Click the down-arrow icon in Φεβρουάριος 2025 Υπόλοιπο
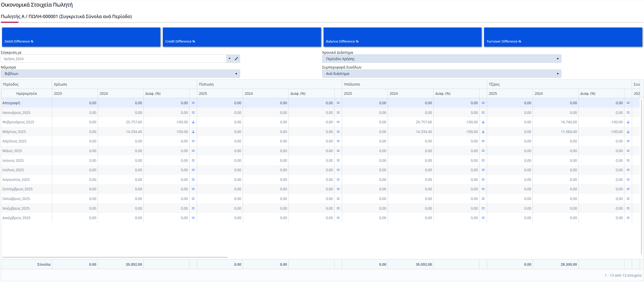Screen dimensions: 644x282 coord(483,122)
